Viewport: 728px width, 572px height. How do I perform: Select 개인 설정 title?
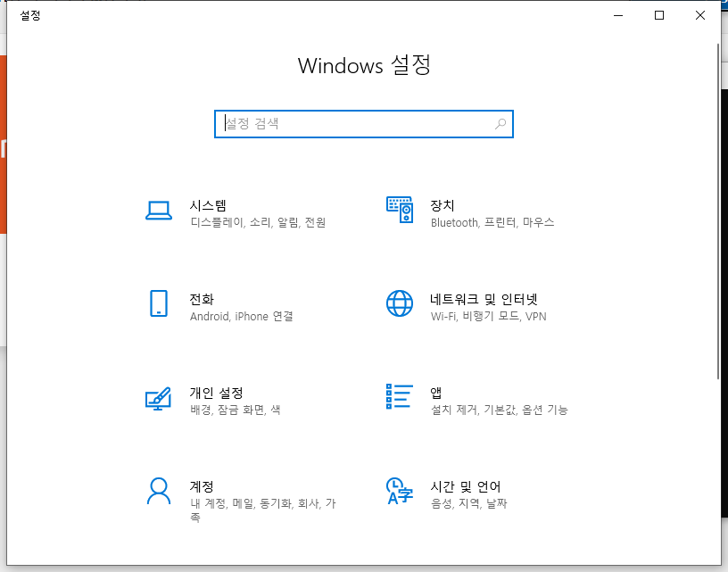pos(217,394)
